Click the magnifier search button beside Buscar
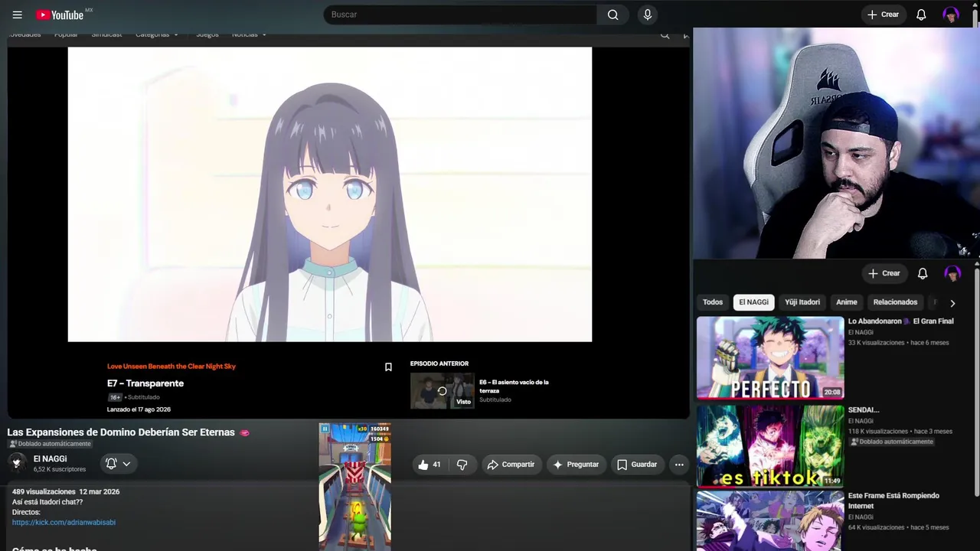Viewport: 980px width, 551px height. [x=612, y=15]
